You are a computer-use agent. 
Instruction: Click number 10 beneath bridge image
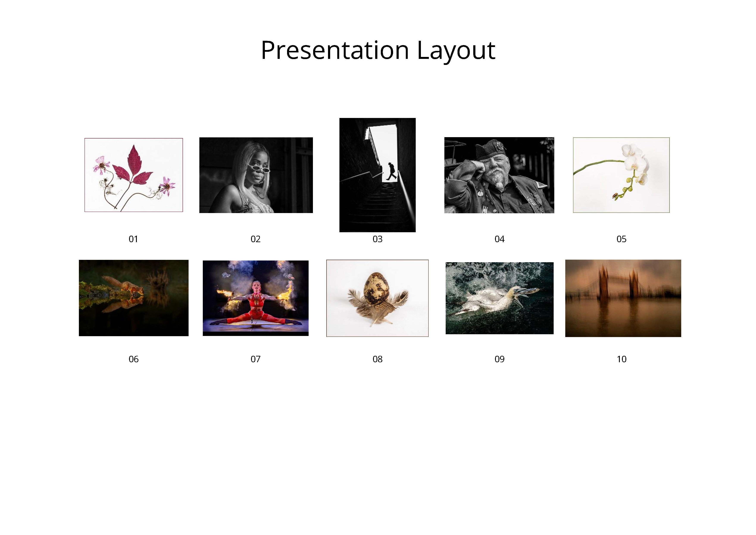pos(621,359)
